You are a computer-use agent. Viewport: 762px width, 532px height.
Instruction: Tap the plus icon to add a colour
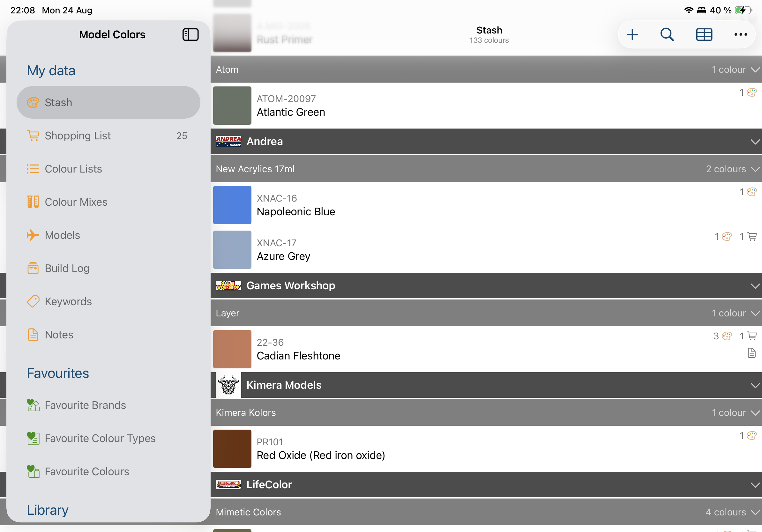click(x=632, y=34)
